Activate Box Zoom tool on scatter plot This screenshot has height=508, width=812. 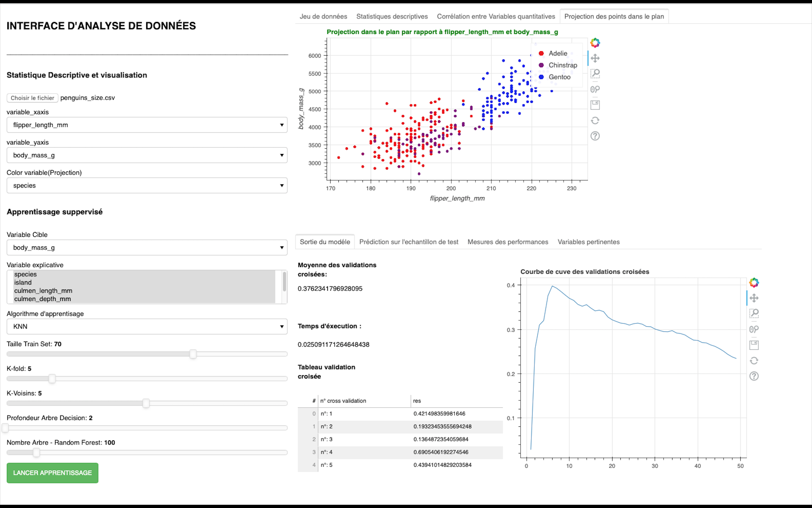tap(595, 74)
